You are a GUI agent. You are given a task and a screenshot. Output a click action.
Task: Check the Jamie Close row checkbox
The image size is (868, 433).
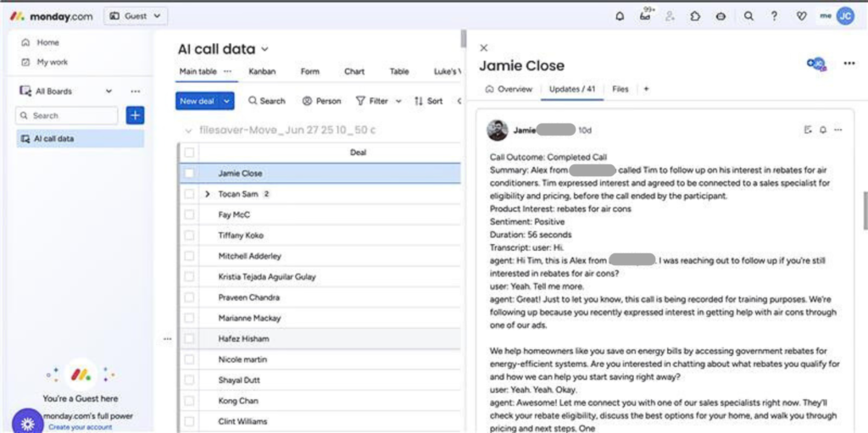click(189, 173)
